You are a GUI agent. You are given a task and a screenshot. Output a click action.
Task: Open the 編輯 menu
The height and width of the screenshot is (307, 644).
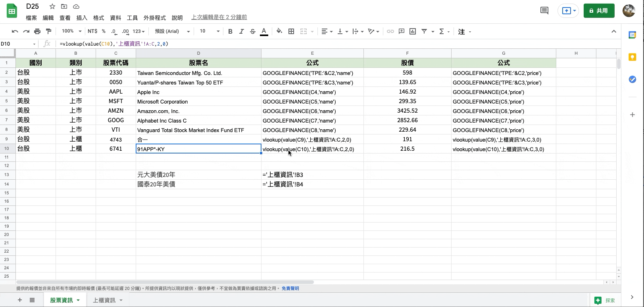coord(48,17)
